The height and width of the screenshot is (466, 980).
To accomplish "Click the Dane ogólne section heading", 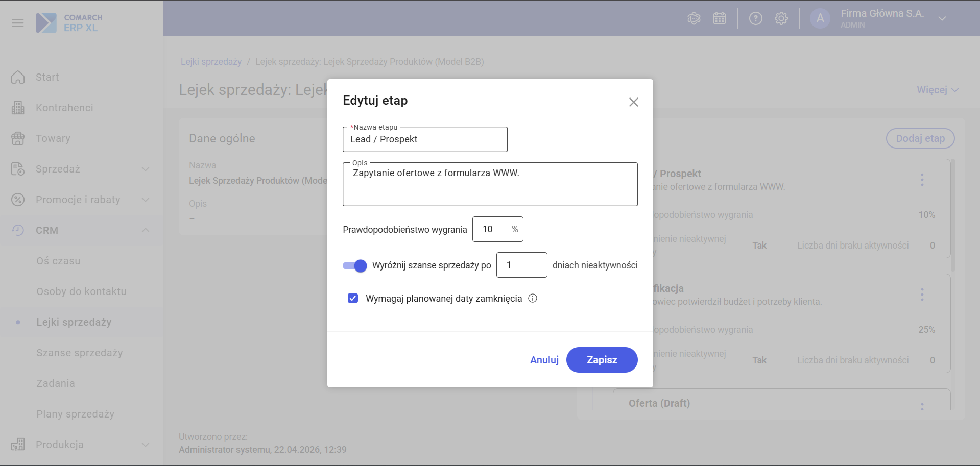I will click(x=222, y=138).
